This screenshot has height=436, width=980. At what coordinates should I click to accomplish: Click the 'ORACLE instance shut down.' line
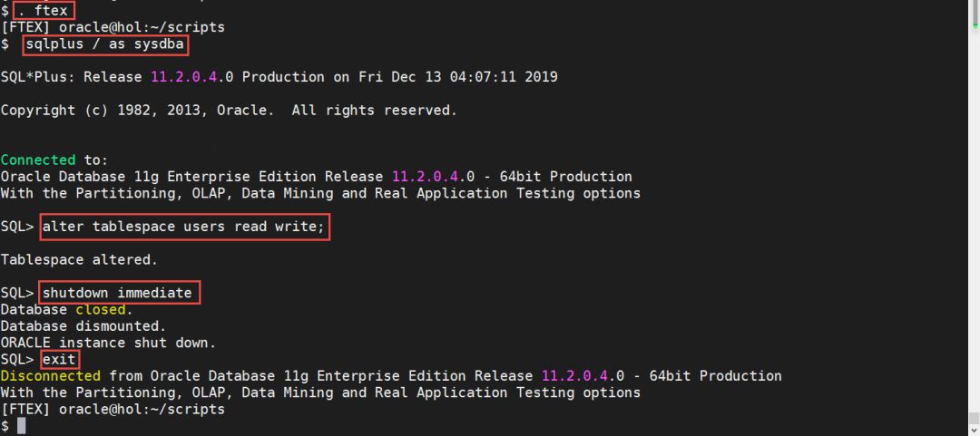tap(109, 343)
